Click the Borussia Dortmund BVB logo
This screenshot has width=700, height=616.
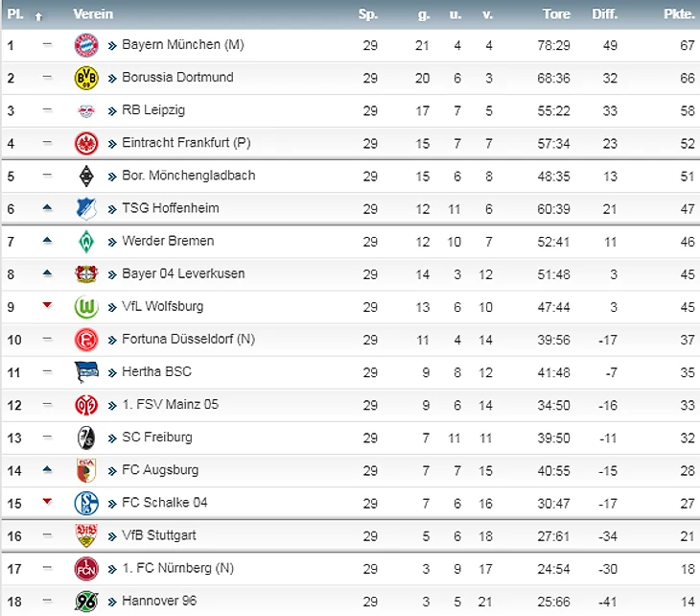tap(86, 78)
